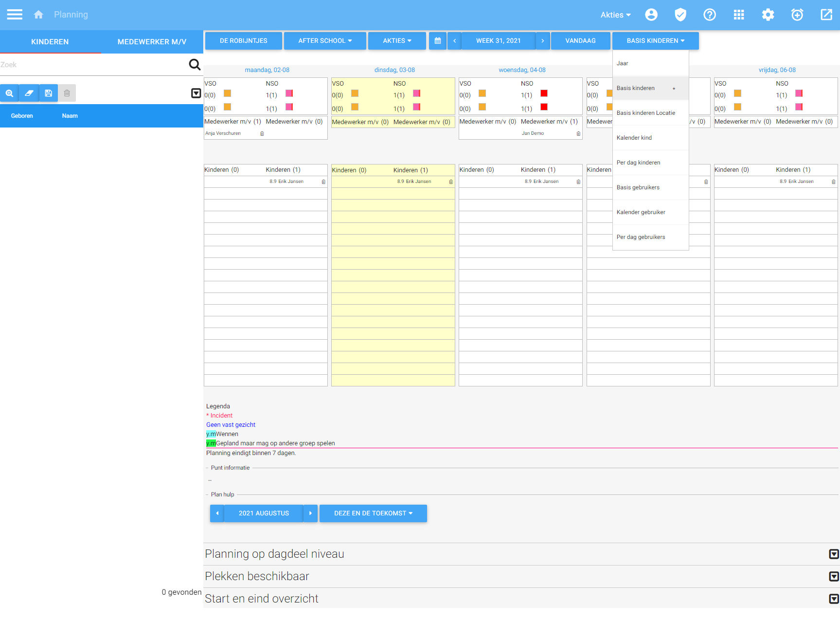The height and width of the screenshot is (621, 840).
Task: Click the Vandaag button
Action: click(580, 41)
